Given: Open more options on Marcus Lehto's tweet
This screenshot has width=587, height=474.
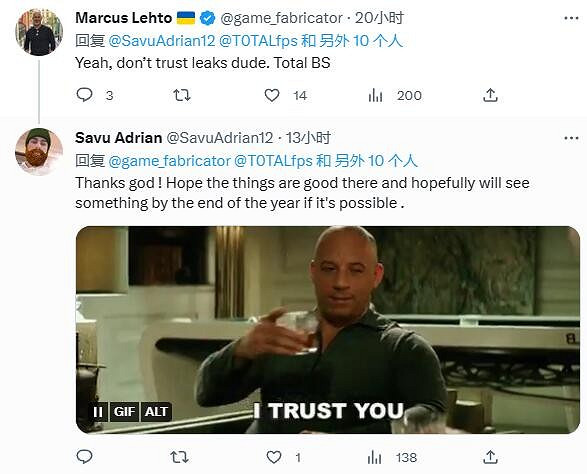Looking at the screenshot, I should [571, 18].
